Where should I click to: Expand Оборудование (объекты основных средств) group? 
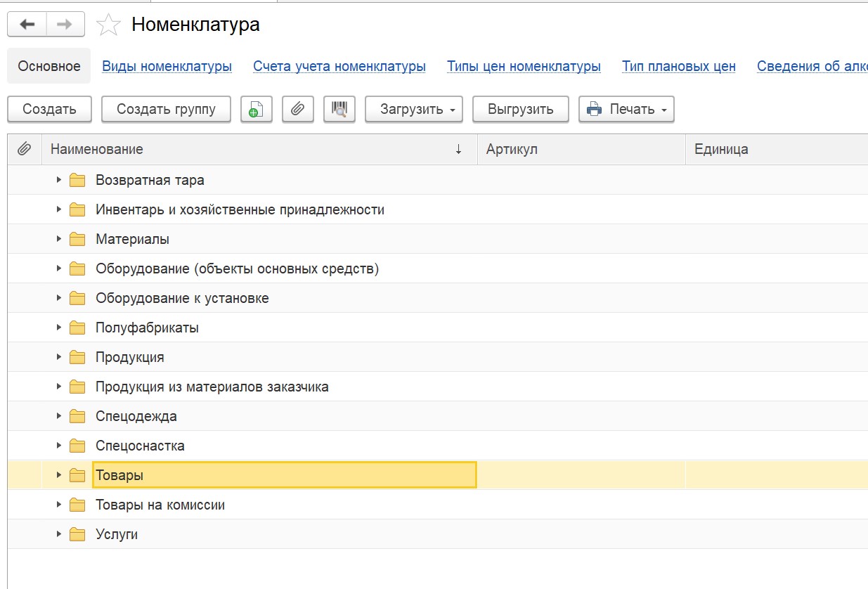(x=59, y=268)
